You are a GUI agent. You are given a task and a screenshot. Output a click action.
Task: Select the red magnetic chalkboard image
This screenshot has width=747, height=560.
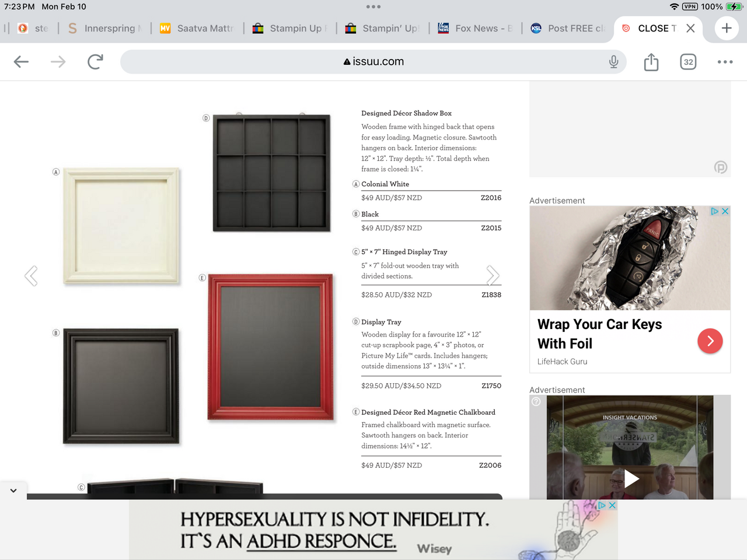click(x=271, y=346)
